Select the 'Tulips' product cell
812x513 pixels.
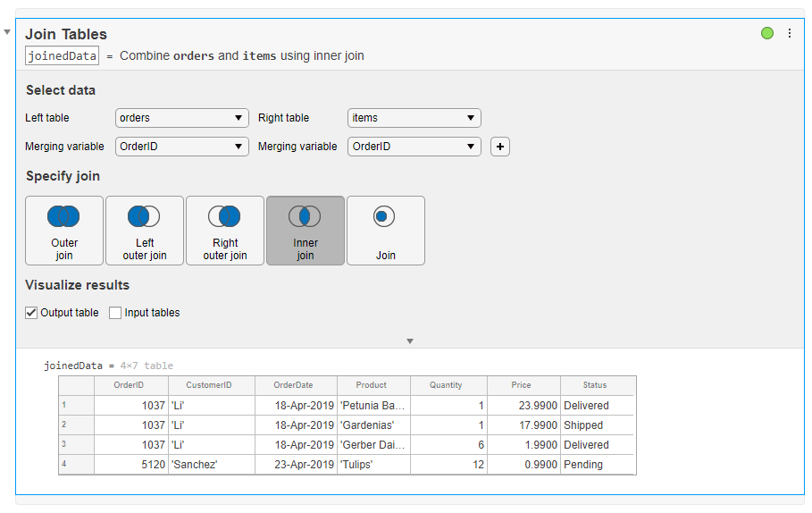click(x=373, y=465)
